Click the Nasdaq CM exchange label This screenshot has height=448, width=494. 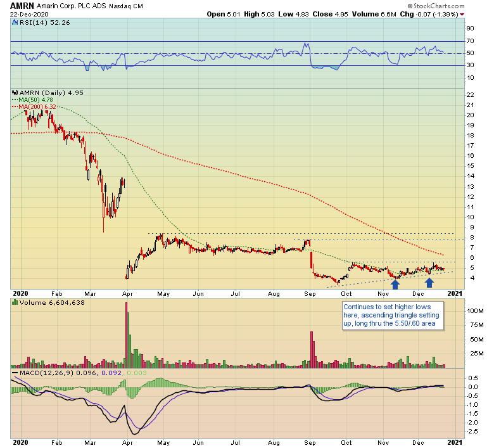(126, 6)
